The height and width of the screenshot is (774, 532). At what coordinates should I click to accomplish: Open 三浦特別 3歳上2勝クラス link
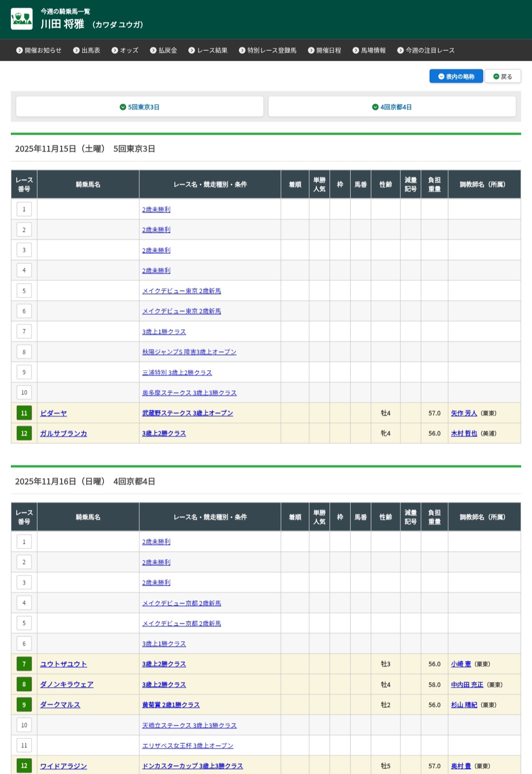click(177, 373)
